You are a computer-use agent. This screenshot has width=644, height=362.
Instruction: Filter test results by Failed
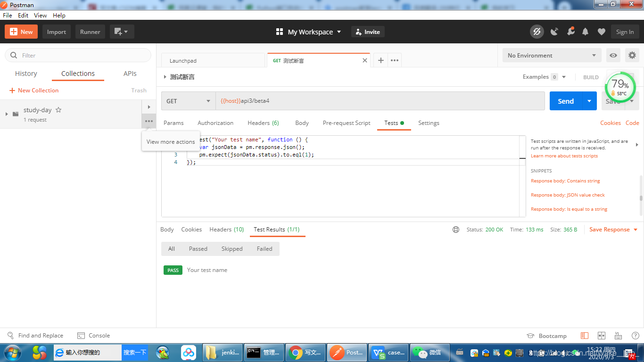(x=264, y=249)
